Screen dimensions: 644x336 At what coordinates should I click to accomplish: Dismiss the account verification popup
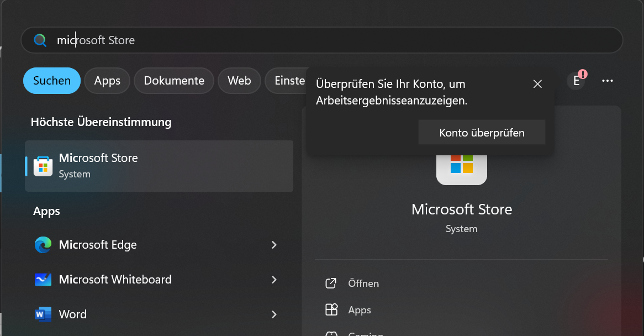pyautogui.click(x=537, y=84)
